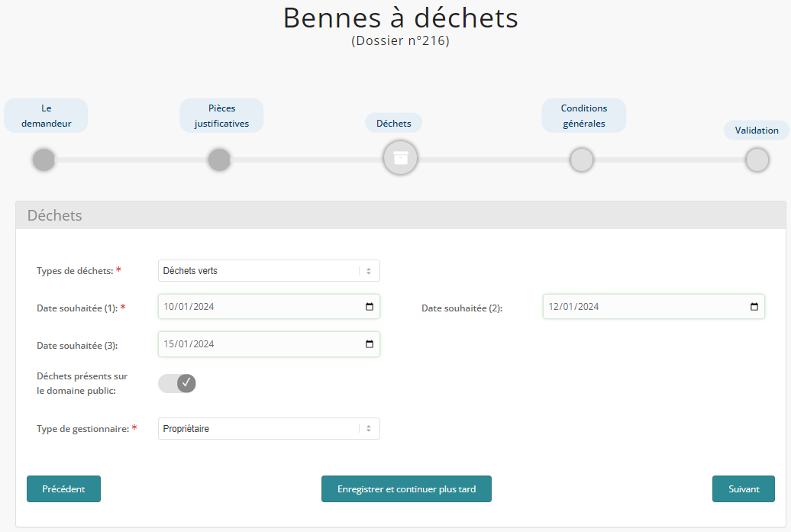
Task: Click Enregistrer et continuer plus tard
Action: tap(406, 489)
